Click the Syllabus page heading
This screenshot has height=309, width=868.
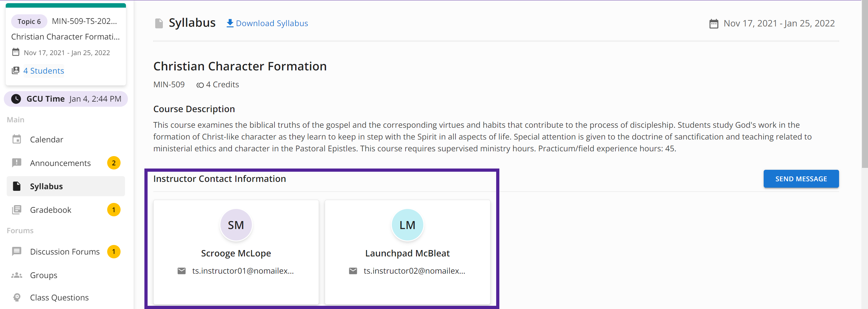[x=192, y=23]
